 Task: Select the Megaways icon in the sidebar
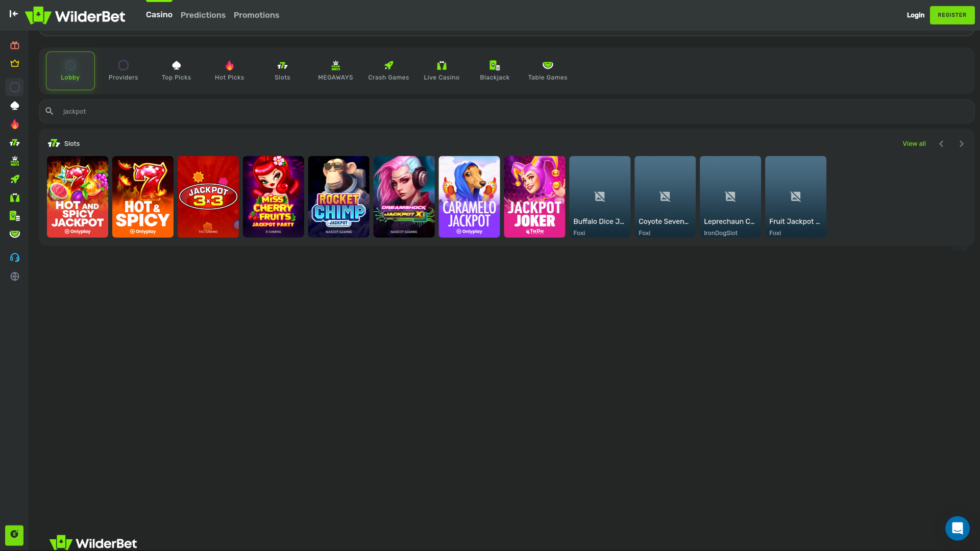(15, 161)
